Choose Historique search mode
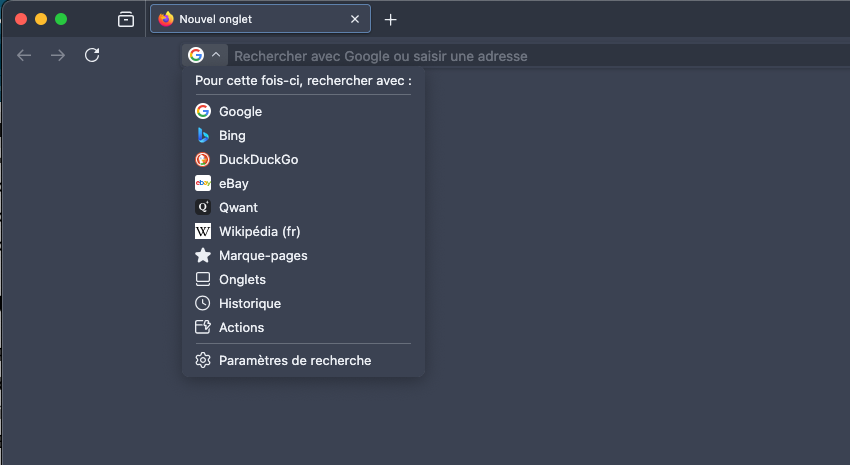The image size is (850, 465). [303, 303]
